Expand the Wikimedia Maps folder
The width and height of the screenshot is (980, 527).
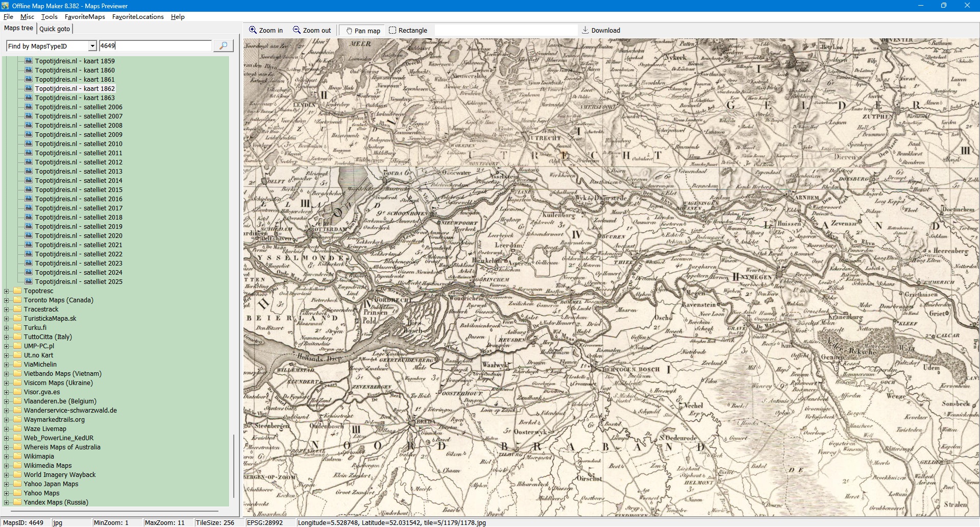pyautogui.click(x=7, y=466)
